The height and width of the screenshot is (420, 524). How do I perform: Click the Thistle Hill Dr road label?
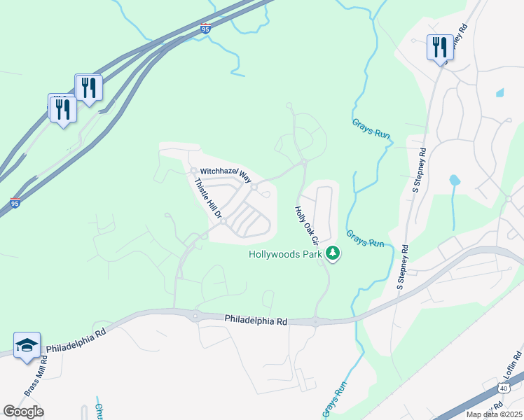pos(208,198)
